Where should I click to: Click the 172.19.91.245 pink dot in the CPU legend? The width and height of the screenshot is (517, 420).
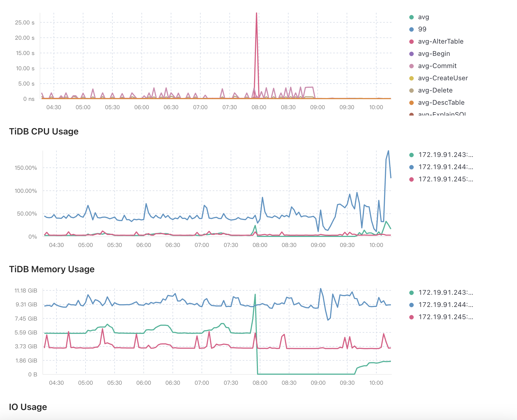pos(411,179)
